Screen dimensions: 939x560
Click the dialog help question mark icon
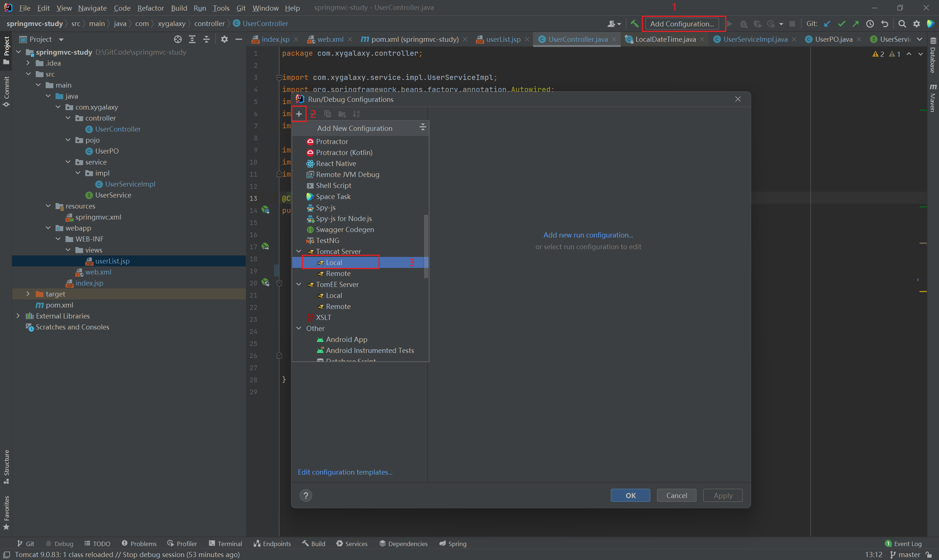tap(306, 495)
